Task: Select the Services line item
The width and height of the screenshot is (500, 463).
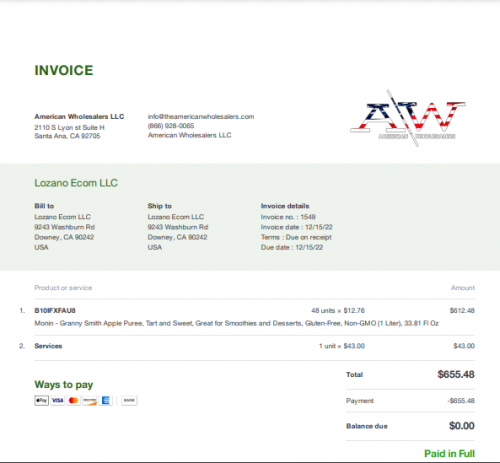Action: point(48,346)
